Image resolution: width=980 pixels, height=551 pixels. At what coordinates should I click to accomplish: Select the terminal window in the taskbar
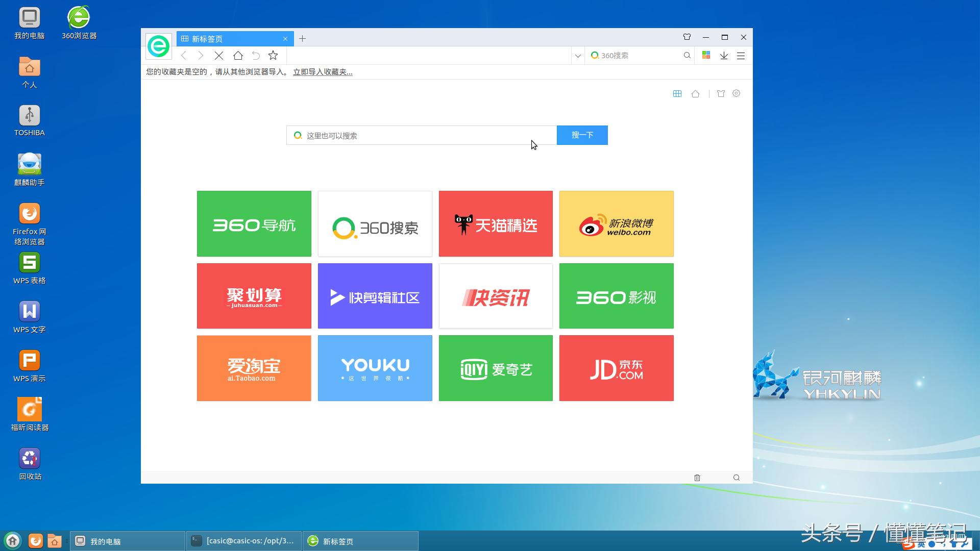tap(244, 541)
